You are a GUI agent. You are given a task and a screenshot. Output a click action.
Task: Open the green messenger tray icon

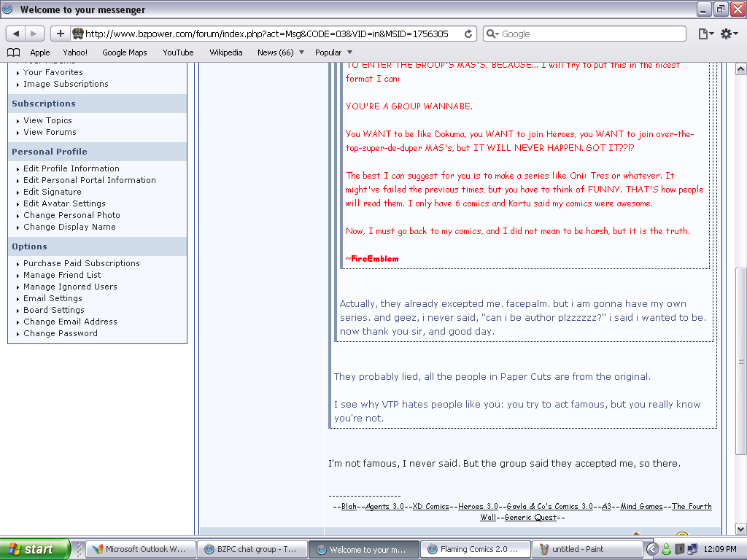pos(667,549)
